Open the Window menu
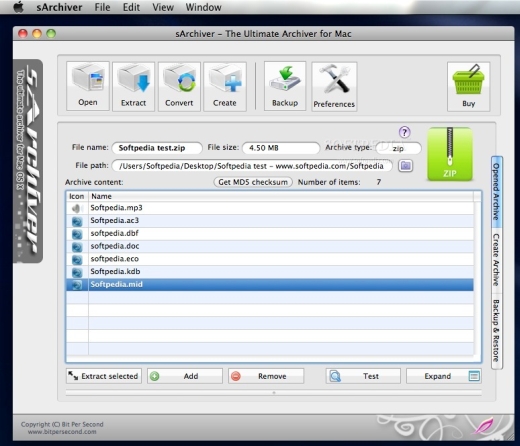Image resolution: width=520 pixels, height=446 pixels. pyautogui.click(x=203, y=7)
